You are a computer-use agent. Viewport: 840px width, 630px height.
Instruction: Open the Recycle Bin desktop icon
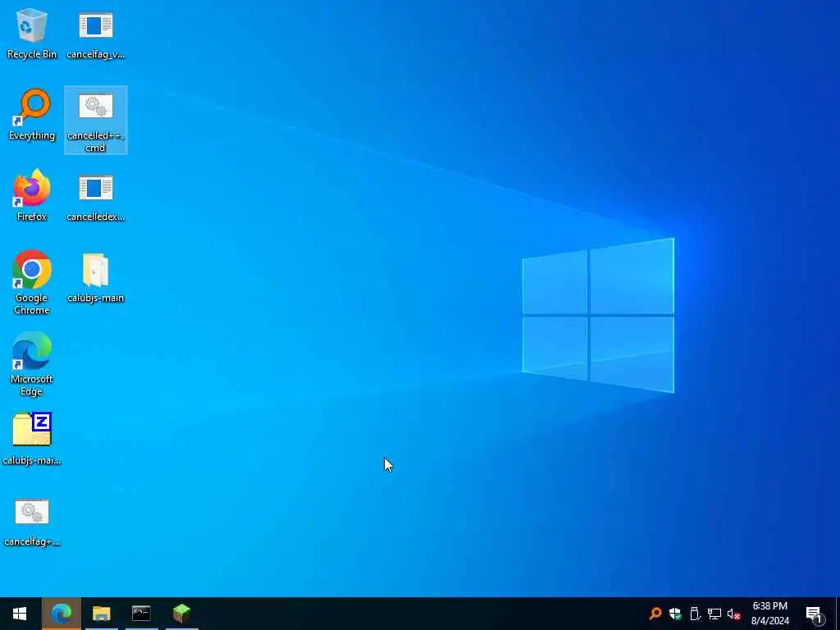[32, 34]
